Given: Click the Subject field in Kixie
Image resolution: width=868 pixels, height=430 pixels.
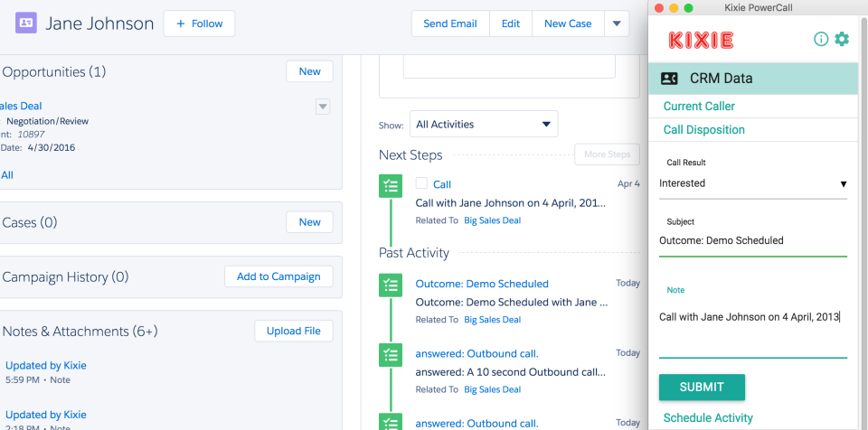Looking at the screenshot, I should [x=753, y=240].
